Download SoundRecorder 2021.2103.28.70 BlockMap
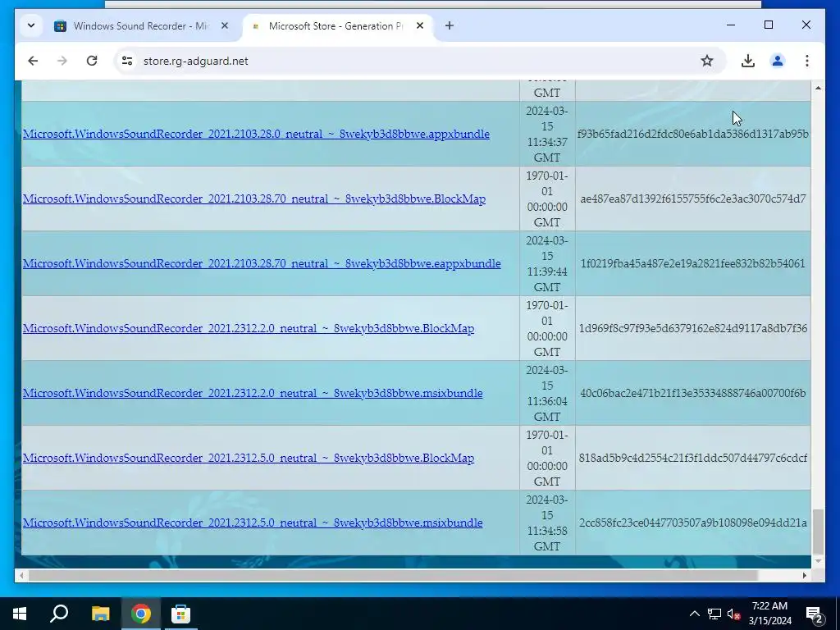The height and width of the screenshot is (630, 840). click(254, 199)
